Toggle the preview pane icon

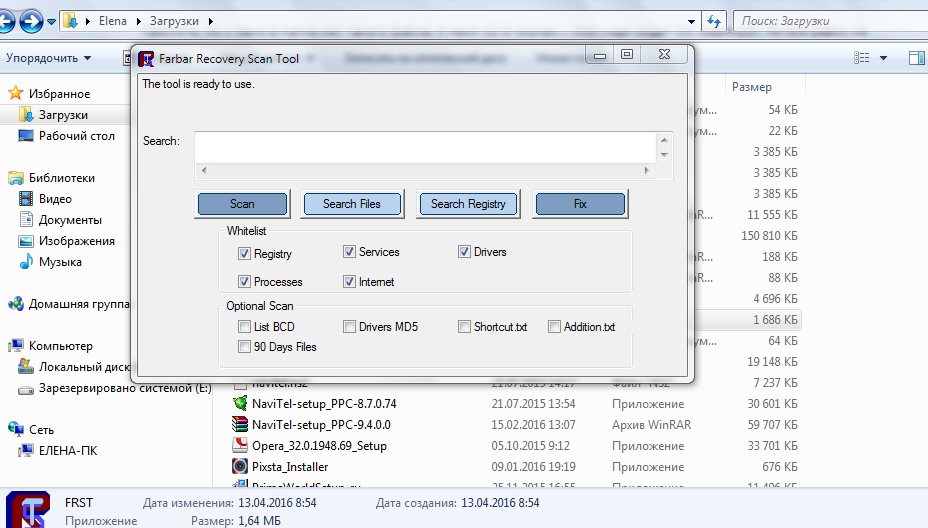pos(917,57)
